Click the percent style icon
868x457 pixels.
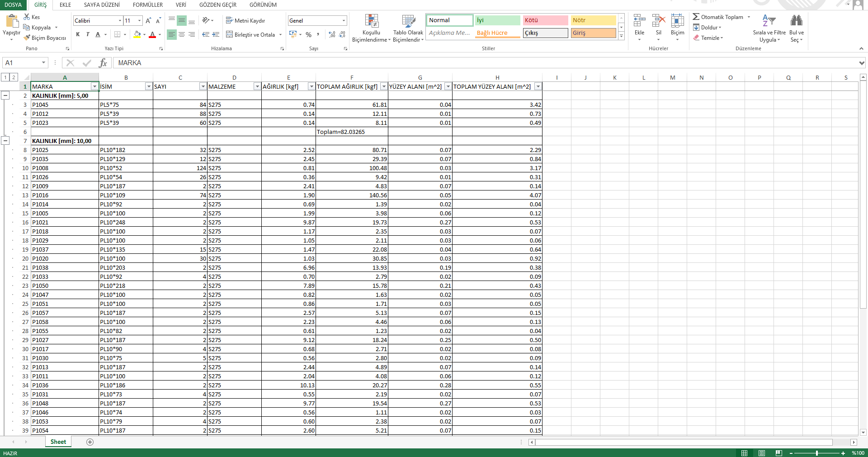tap(308, 34)
